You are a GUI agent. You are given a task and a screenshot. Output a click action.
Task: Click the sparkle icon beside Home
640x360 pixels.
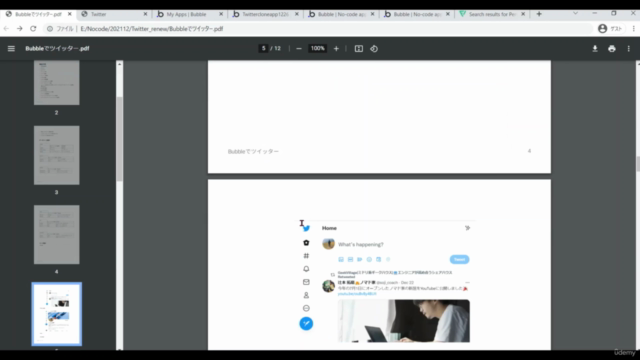467,228
